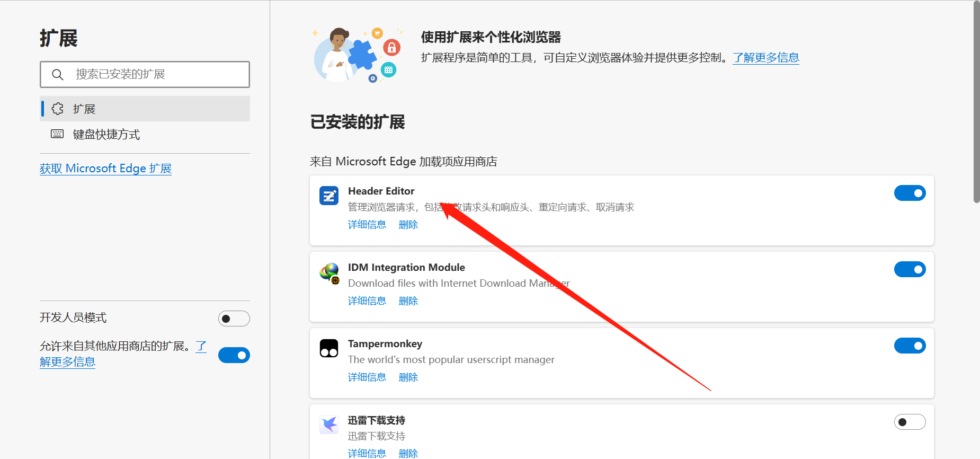Click 来自 Microsoft Edge 加载项应用商店 label
This screenshot has height=459, width=980.
click(x=404, y=161)
